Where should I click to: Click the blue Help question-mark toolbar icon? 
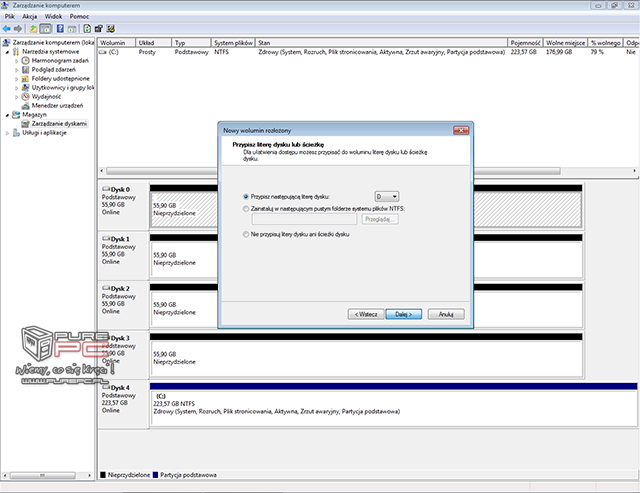point(60,29)
